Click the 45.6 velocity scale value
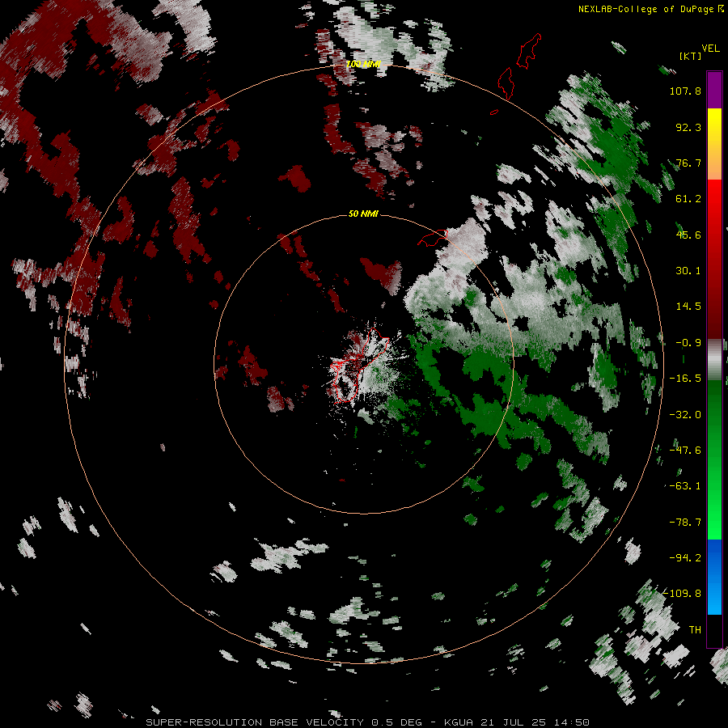 pyautogui.click(x=688, y=235)
